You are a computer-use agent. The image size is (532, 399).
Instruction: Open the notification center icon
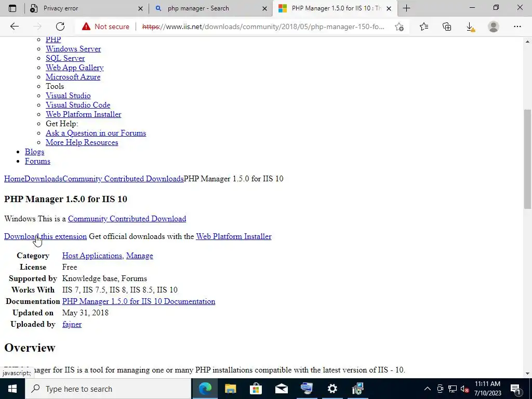516,389
